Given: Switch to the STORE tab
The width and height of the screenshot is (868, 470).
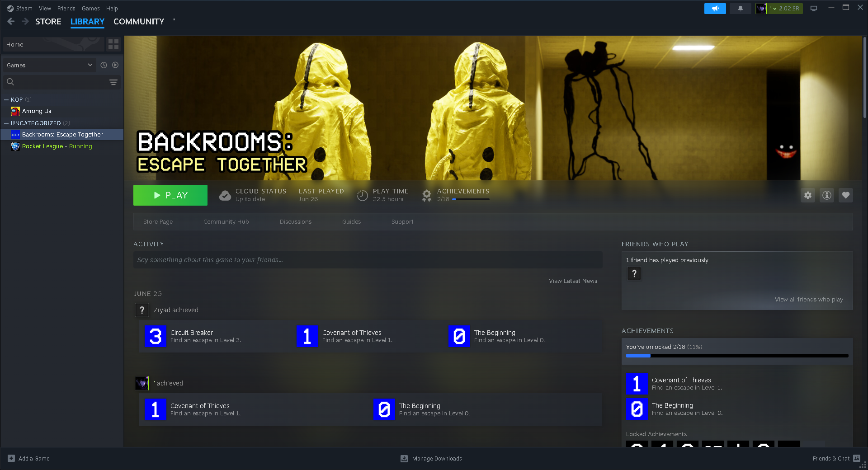Looking at the screenshot, I should tap(48, 22).
